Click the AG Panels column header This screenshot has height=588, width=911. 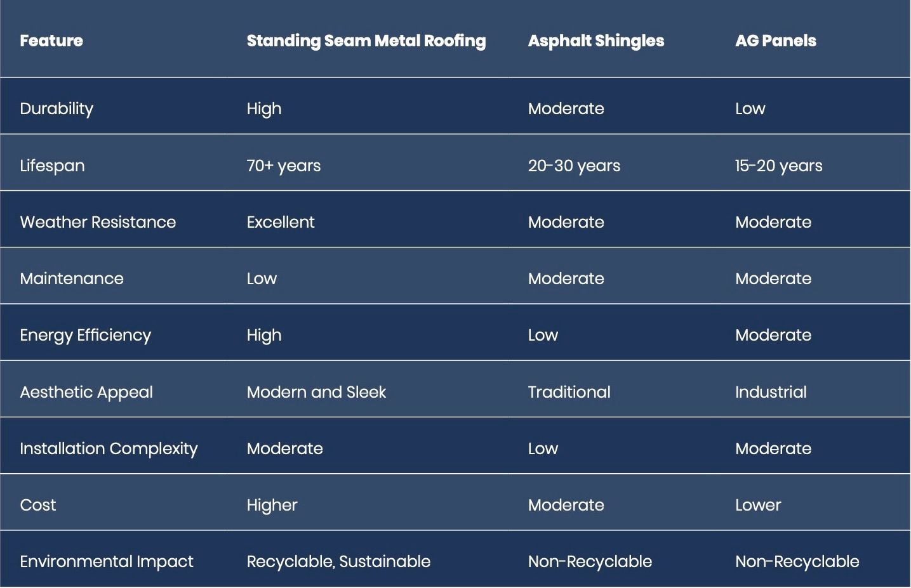click(x=776, y=41)
